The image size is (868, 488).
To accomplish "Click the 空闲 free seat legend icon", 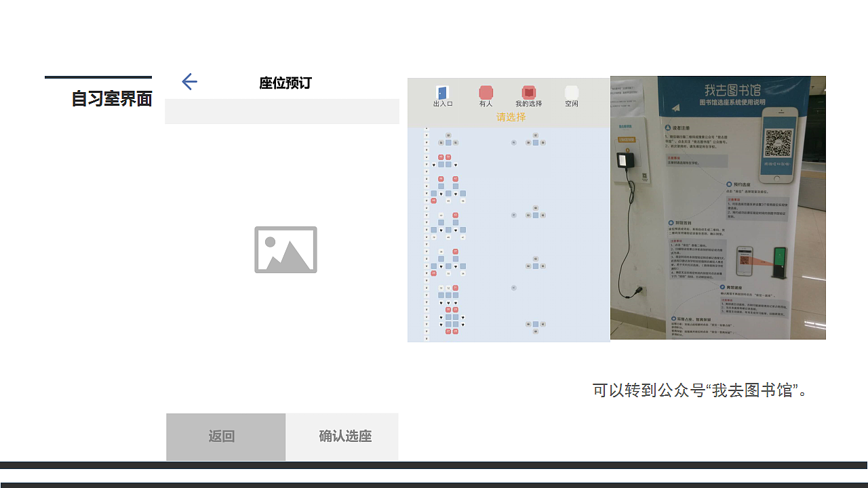I will [x=572, y=91].
